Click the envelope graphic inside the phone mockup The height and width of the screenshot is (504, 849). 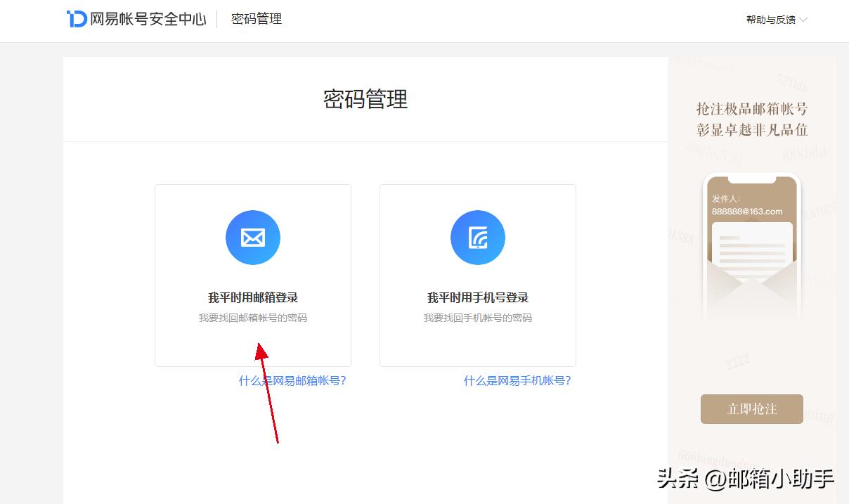[x=751, y=281]
